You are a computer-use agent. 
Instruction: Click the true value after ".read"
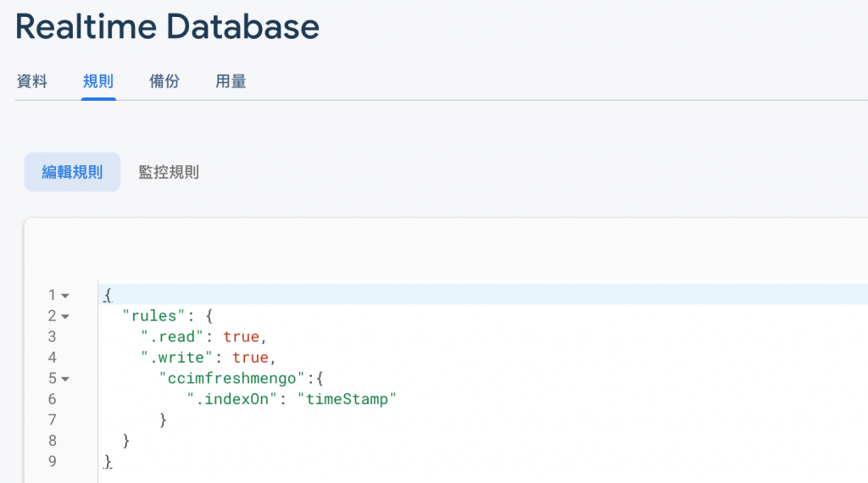click(242, 337)
